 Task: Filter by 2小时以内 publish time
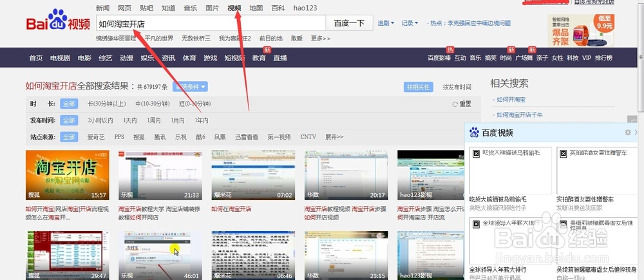100,120
